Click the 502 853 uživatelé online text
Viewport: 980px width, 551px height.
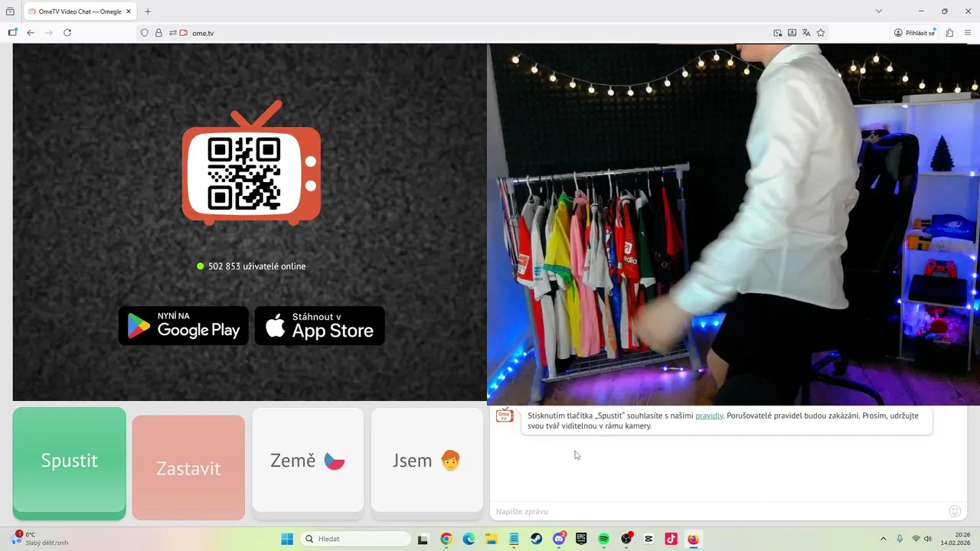tap(256, 266)
